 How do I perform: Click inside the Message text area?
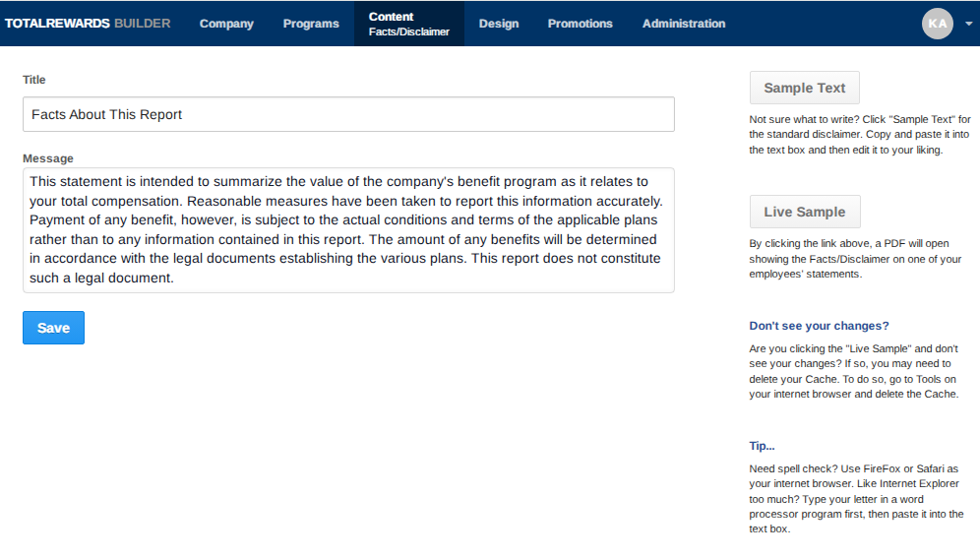[x=348, y=230]
